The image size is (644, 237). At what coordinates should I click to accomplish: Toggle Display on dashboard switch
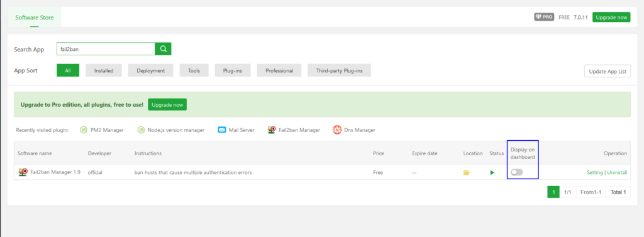517,172
